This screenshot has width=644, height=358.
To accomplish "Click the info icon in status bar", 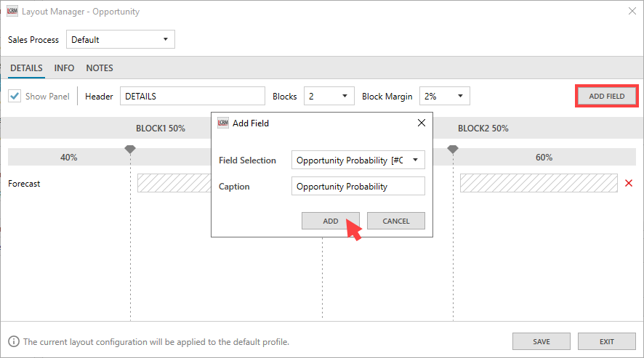I will tap(14, 341).
